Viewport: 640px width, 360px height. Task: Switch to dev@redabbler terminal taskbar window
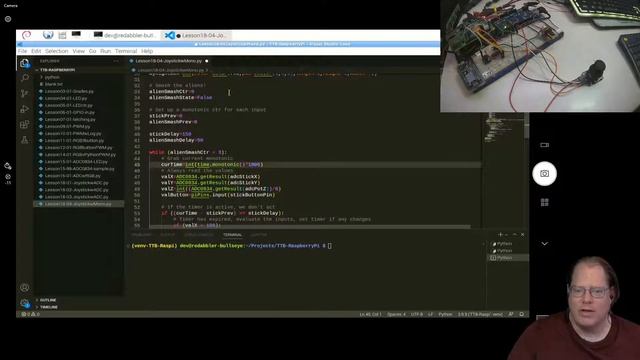point(125,36)
